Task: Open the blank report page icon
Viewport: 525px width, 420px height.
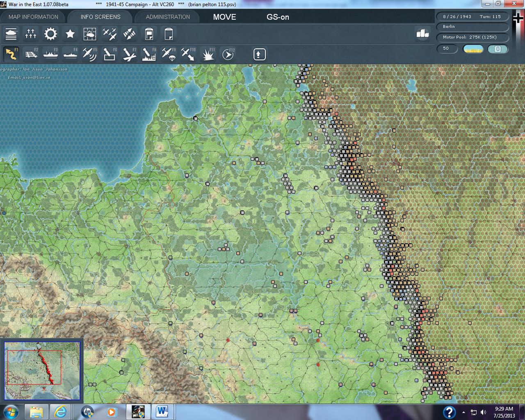Action: [x=169, y=34]
